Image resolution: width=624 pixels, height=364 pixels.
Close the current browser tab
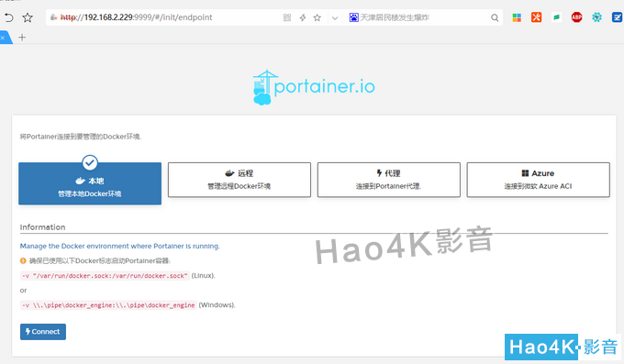point(3,38)
